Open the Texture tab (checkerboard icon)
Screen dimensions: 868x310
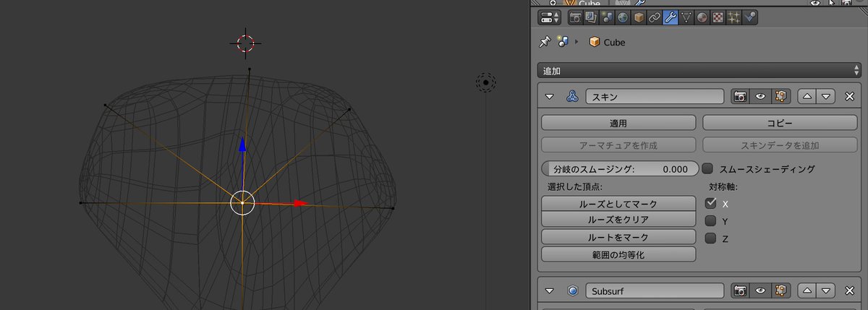coord(718,17)
